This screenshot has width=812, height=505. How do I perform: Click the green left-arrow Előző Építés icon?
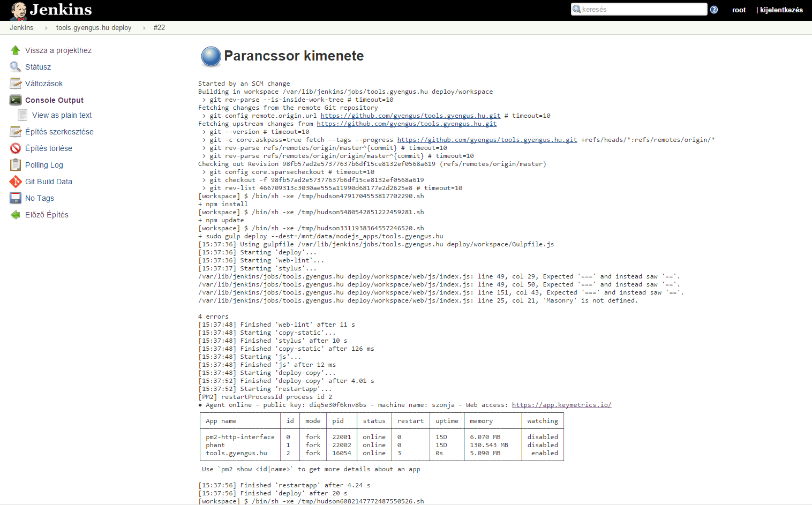(16, 215)
